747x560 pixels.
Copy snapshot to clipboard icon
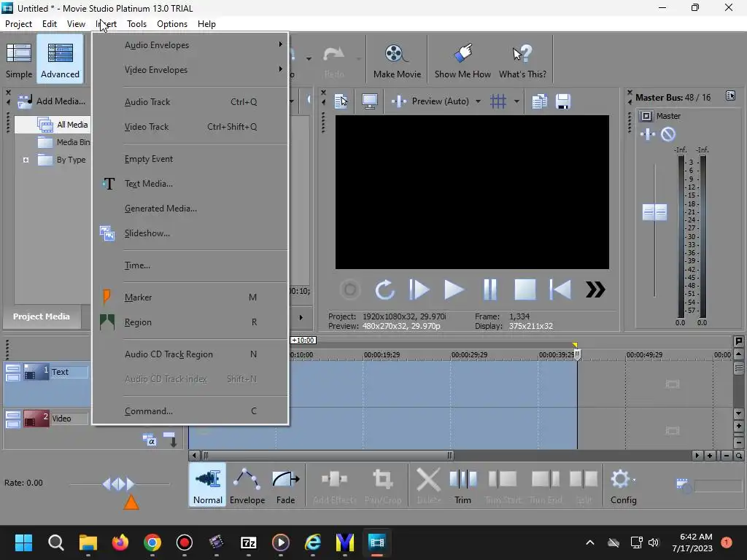click(539, 101)
